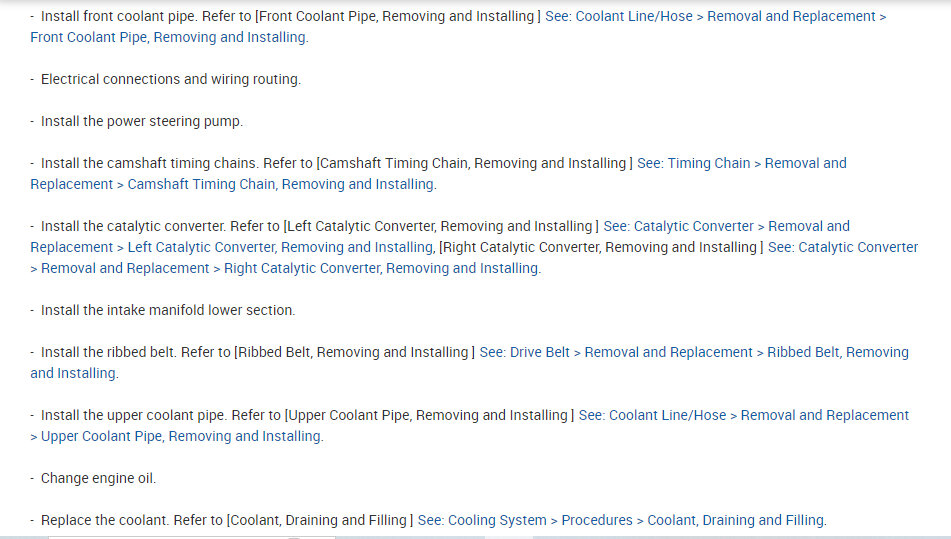Open the Front Coolant Pipe removal link
This screenshot has width=951, height=539.
click(715, 17)
